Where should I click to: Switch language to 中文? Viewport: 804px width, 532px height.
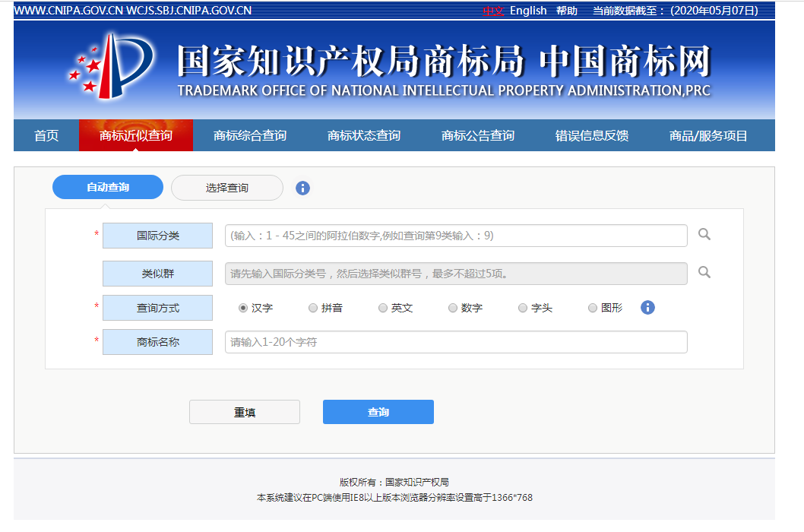492,11
